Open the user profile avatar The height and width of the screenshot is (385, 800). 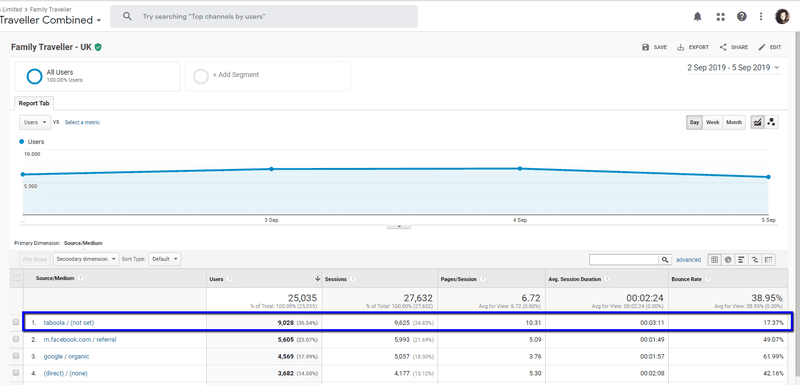[782, 16]
